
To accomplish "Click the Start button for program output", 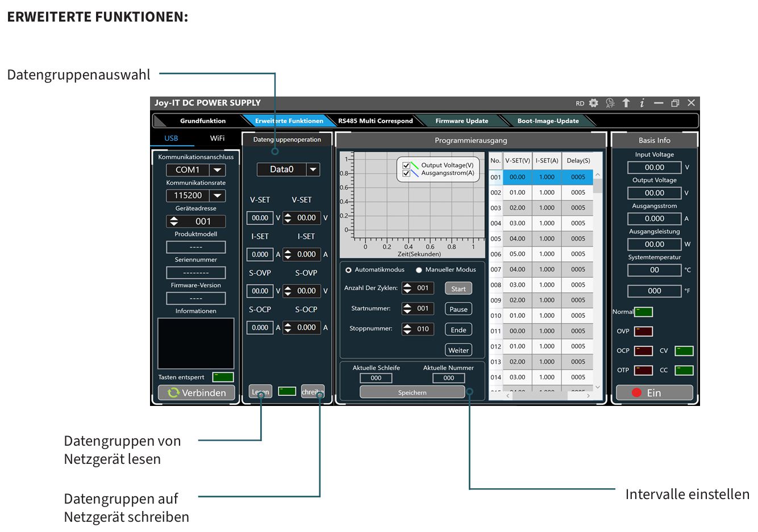I will point(458,288).
